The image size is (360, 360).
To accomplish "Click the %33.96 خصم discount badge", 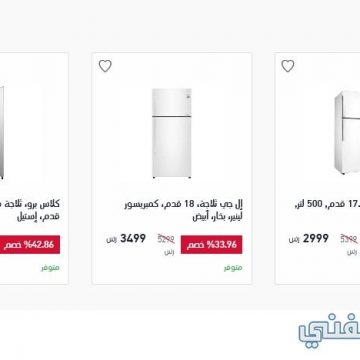I will coord(212,245).
